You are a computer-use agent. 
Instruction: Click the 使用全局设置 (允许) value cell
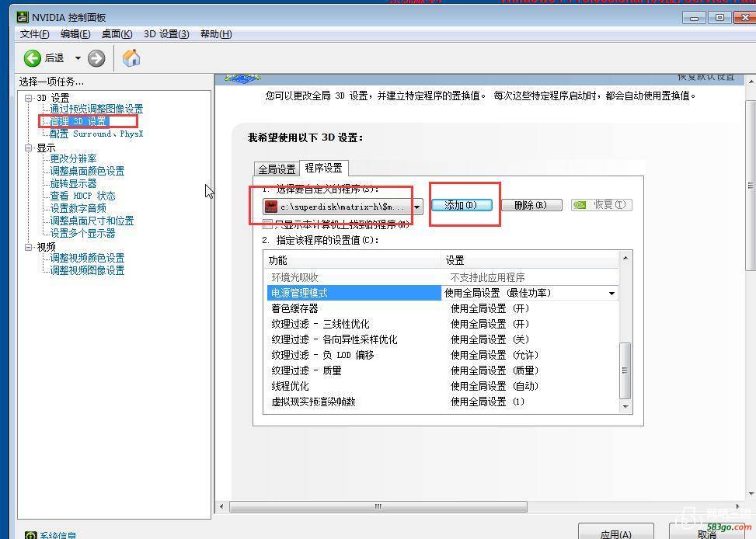(x=494, y=355)
